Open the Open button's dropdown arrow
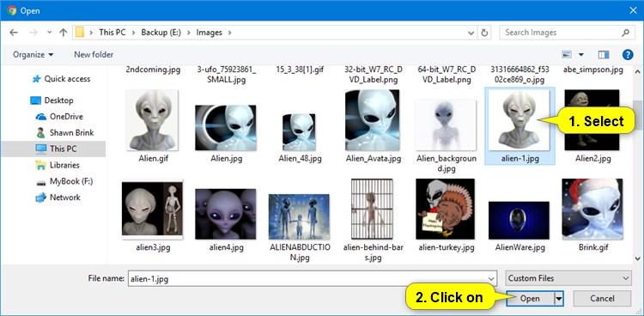The height and width of the screenshot is (316, 644). tap(559, 299)
